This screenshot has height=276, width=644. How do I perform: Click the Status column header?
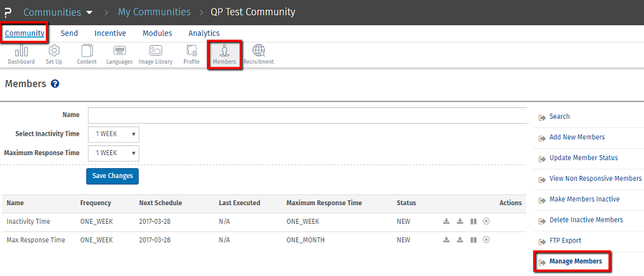[406, 203]
